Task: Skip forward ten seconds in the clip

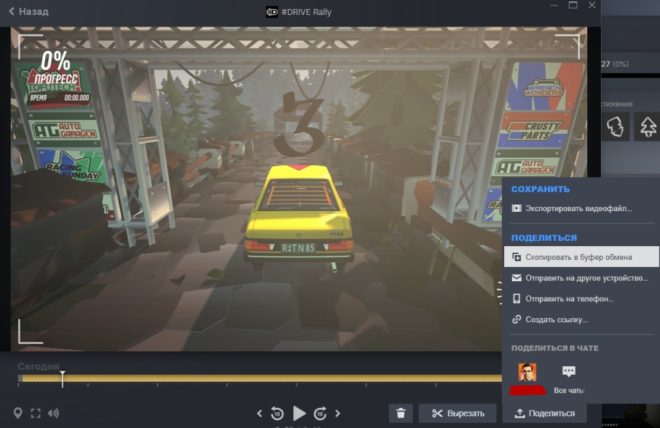Action: (320, 413)
